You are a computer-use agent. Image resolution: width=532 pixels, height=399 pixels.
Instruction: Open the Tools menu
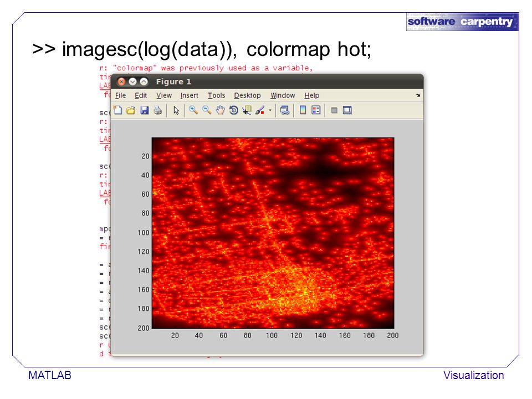[x=217, y=96]
